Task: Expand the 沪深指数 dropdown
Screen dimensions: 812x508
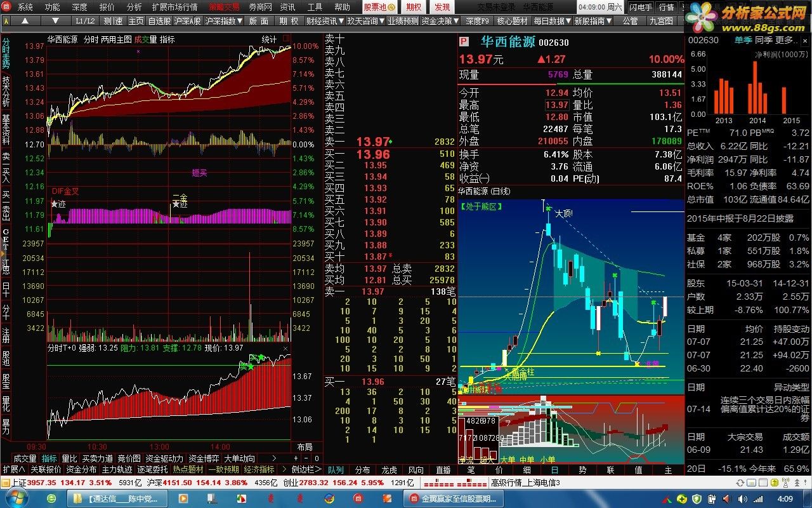Action: [x=224, y=21]
